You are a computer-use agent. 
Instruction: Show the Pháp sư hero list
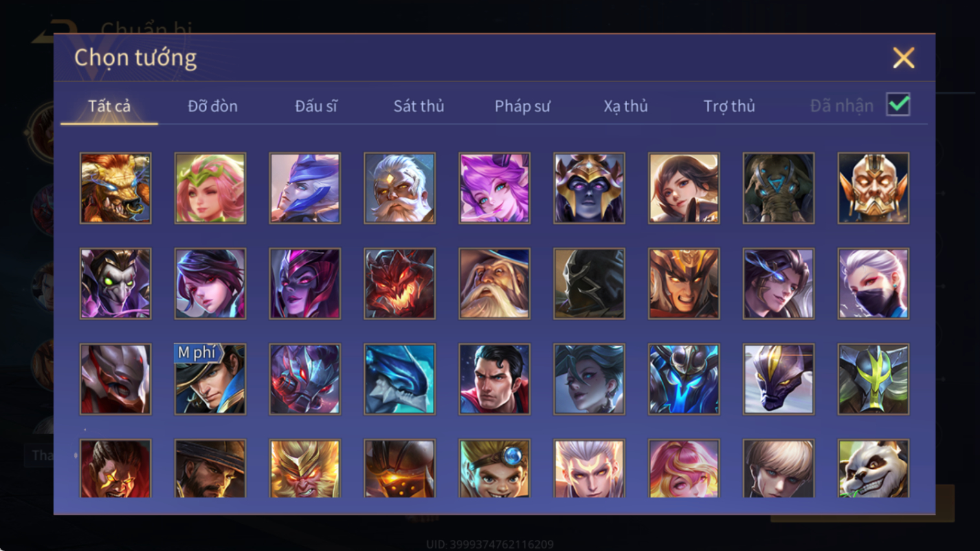click(x=522, y=106)
